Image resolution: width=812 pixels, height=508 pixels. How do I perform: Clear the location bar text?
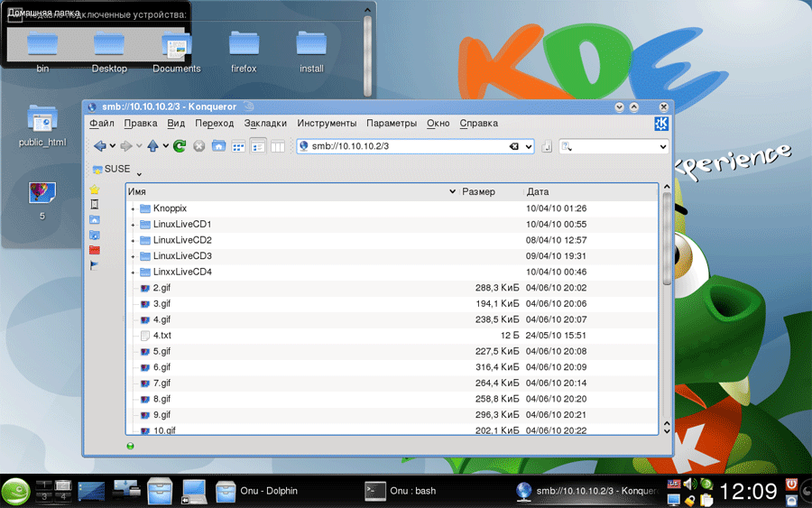point(513,146)
